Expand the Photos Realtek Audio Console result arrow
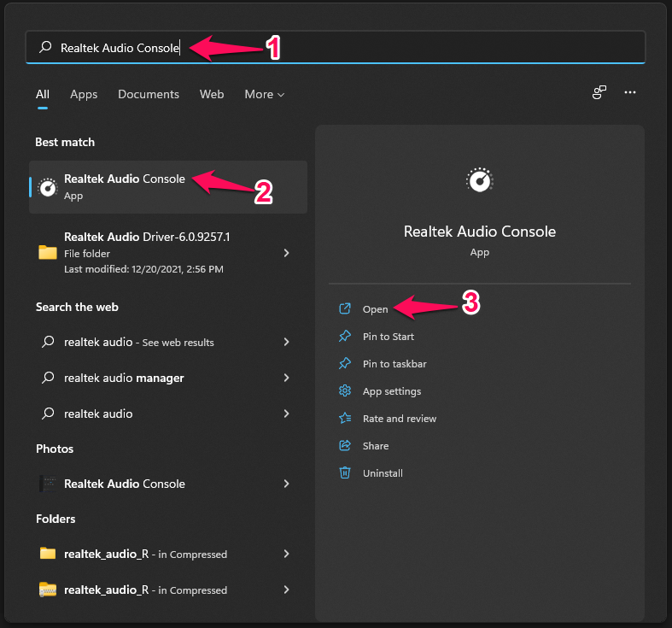 [x=287, y=484]
